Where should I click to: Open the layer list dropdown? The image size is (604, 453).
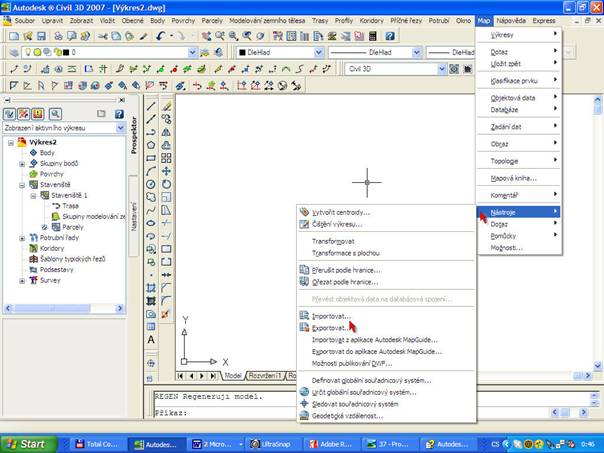[193, 52]
